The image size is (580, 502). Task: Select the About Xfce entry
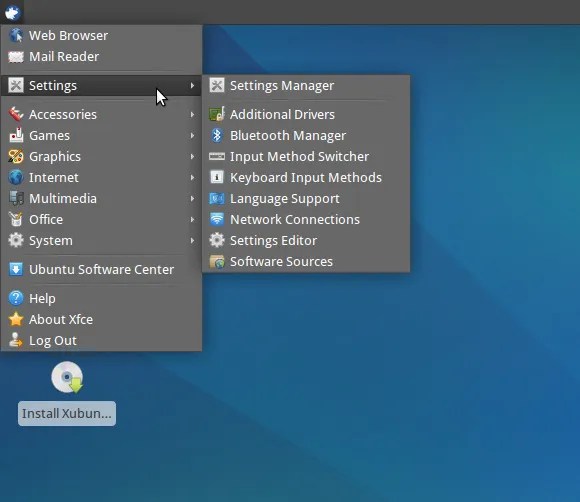(x=101, y=319)
